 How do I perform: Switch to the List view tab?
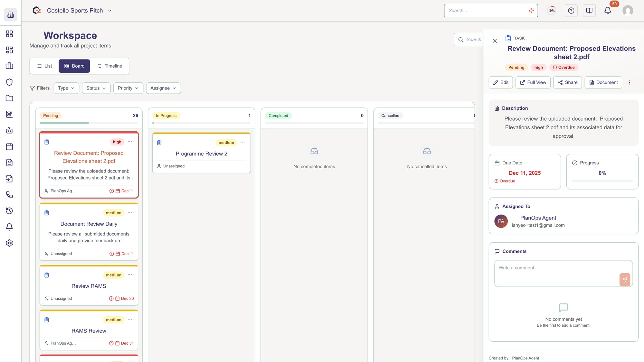point(44,66)
